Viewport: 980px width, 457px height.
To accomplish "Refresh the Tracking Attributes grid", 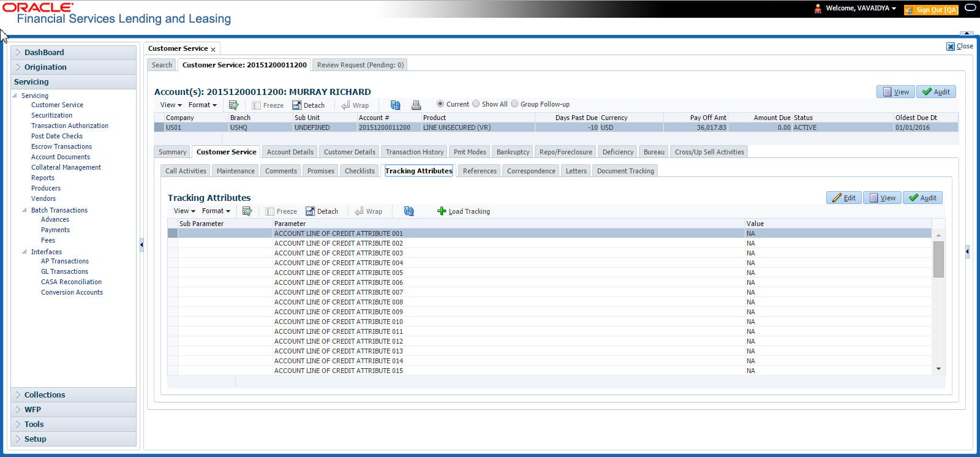I will (x=409, y=211).
